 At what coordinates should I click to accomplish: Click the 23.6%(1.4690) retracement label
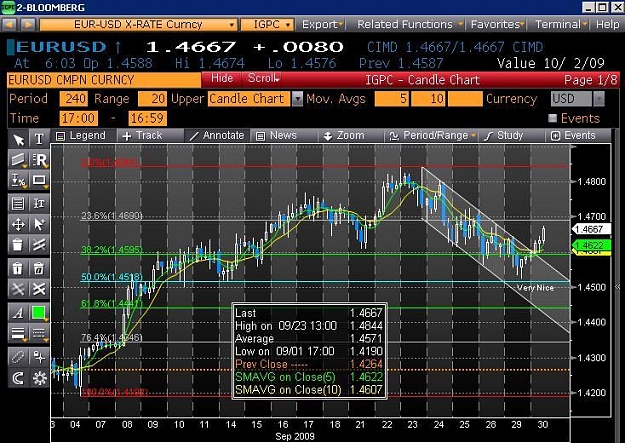pos(111,216)
